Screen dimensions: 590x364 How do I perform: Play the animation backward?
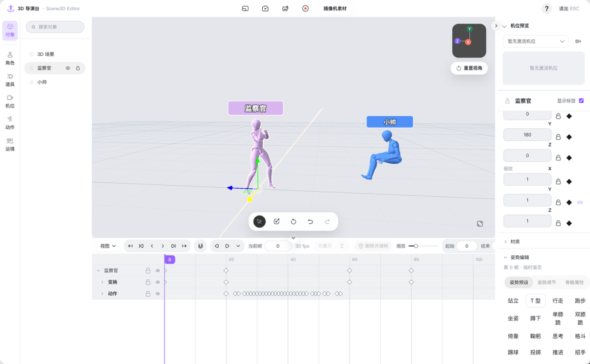coord(216,246)
